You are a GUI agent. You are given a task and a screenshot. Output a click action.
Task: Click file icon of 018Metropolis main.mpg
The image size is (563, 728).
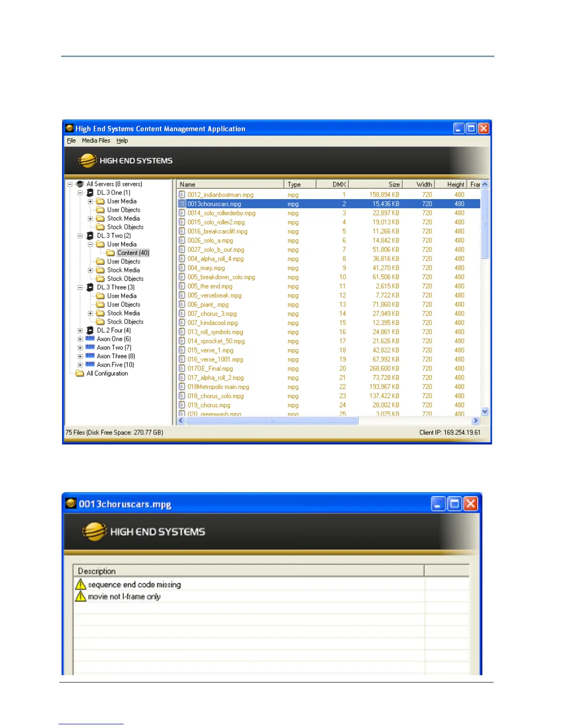point(182,387)
